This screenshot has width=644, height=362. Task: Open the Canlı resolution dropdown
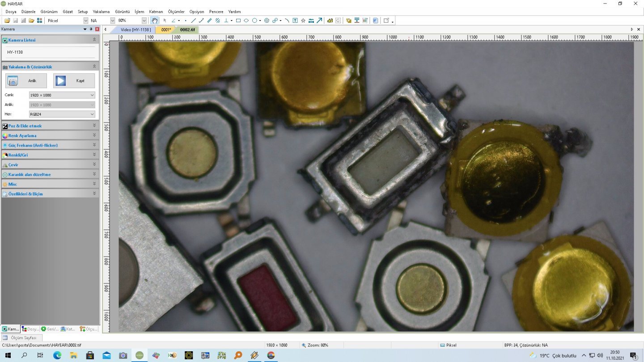(x=62, y=95)
